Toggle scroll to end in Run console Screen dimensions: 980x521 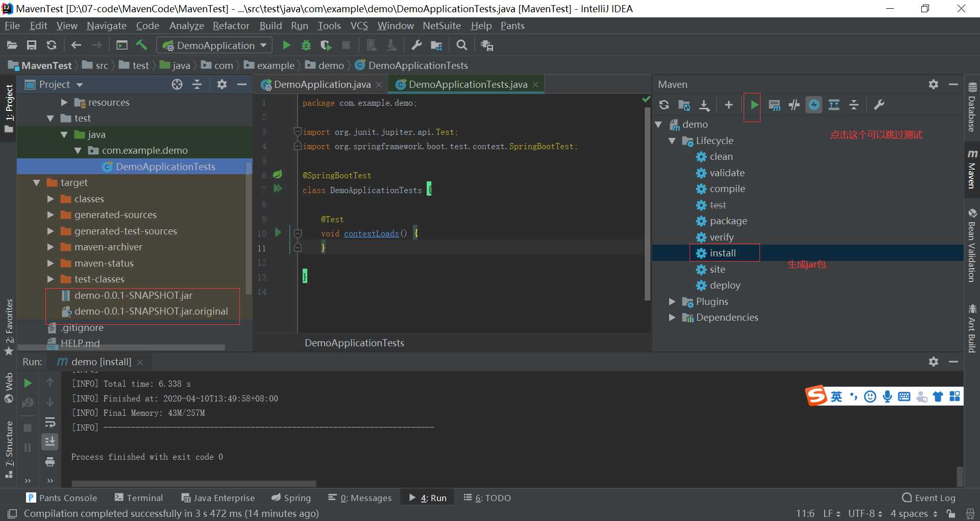[50, 441]
